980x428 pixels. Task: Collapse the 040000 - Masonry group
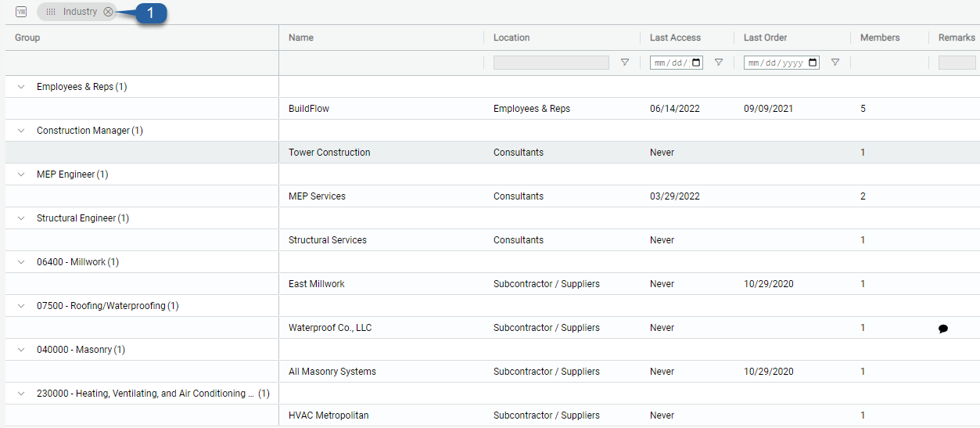pos(21,350)
